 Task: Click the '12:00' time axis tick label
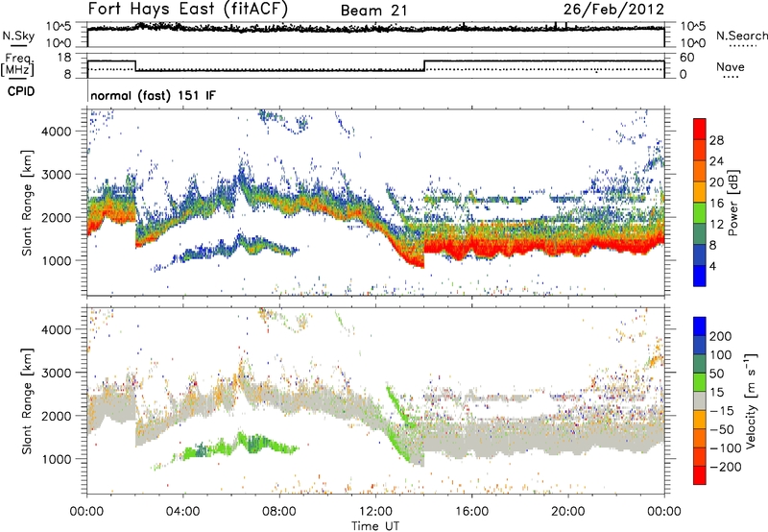[375, 512]
